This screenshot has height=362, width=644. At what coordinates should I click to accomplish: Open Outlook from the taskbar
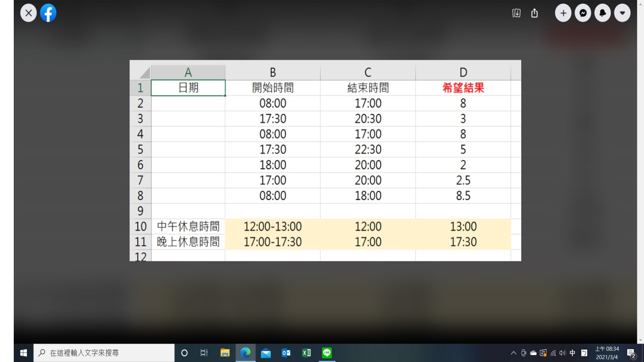[286, 353]
